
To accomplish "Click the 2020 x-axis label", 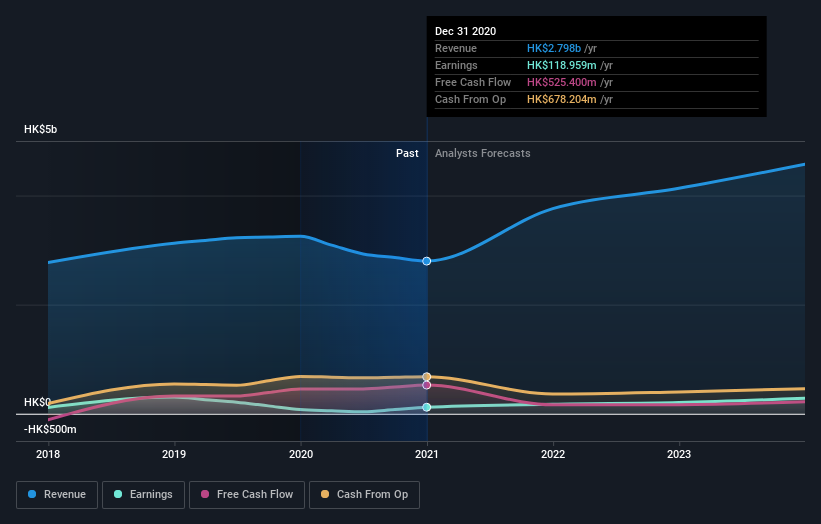I will pyautogui.click(x=301, y=454).
